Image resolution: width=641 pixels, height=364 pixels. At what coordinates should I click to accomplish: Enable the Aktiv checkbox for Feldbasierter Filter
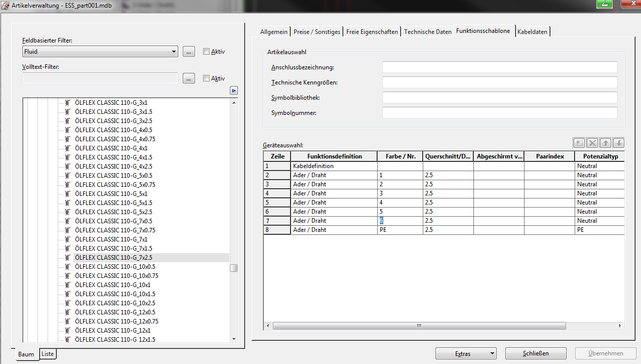(206, 51)
